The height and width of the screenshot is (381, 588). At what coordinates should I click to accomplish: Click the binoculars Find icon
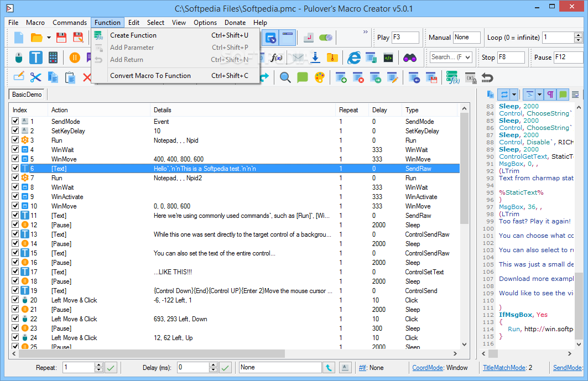point(409,58)
